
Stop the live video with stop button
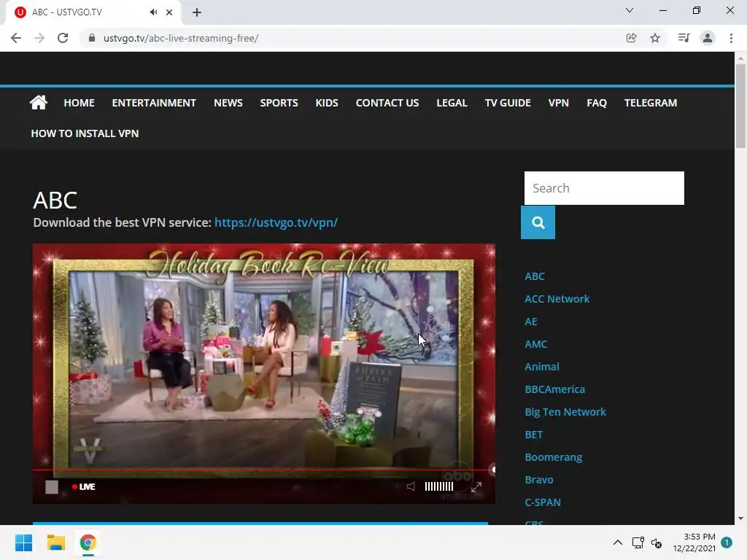point(52,486)
